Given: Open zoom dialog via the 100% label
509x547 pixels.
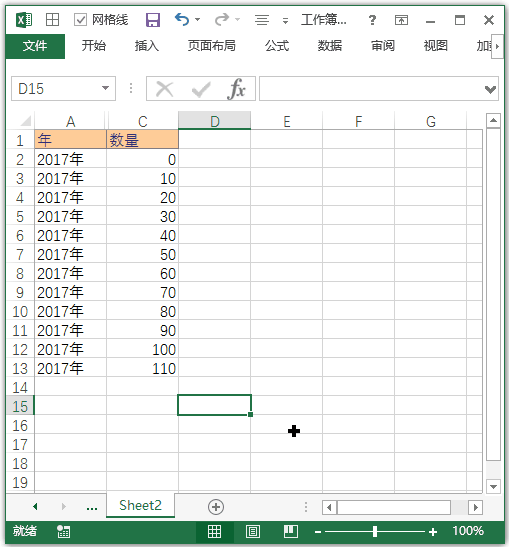Looking at the screenshot, I should pos(468,531).
